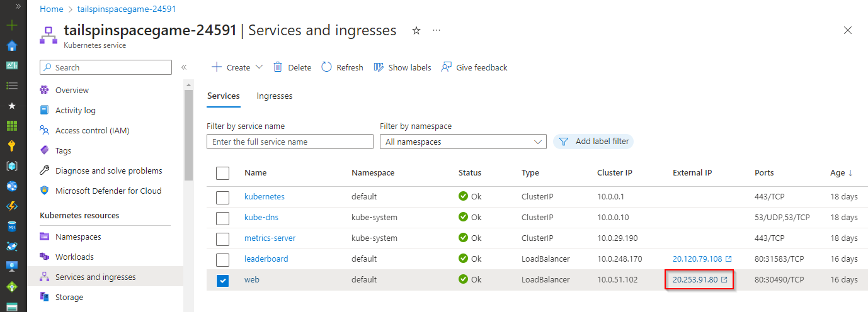Collapse the sidebar menu with double chevron
Viewport: 868px width, 312px height.
[184, 67]
